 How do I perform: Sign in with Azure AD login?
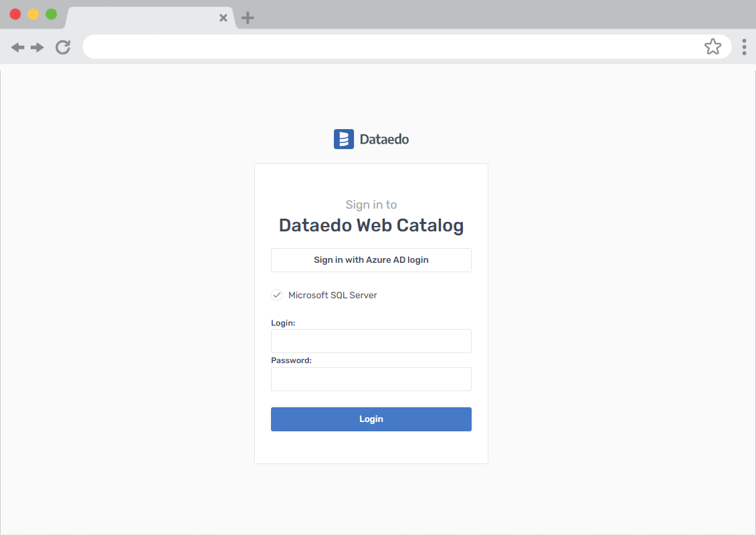[371, 260]
